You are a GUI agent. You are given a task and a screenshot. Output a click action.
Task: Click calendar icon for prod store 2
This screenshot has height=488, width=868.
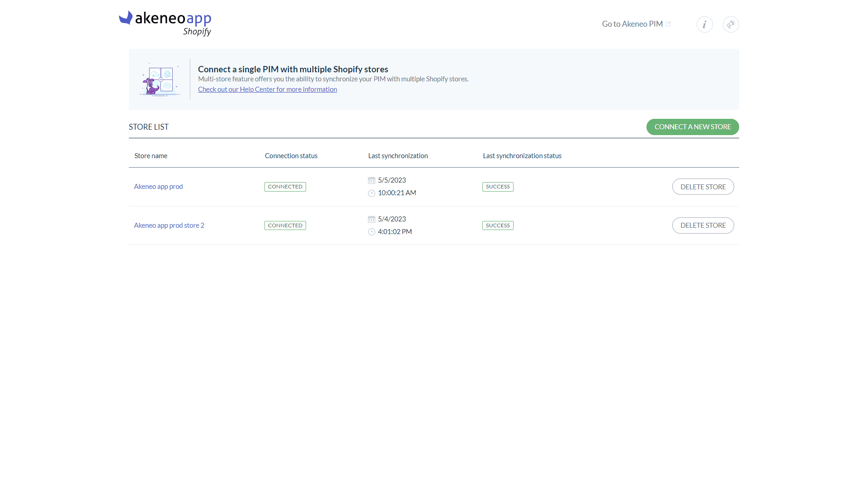(x=372, y=219)
